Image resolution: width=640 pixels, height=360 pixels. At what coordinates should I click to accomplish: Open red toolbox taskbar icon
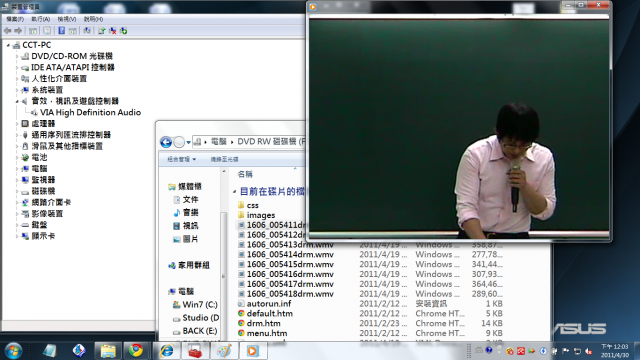coord(195,351)
